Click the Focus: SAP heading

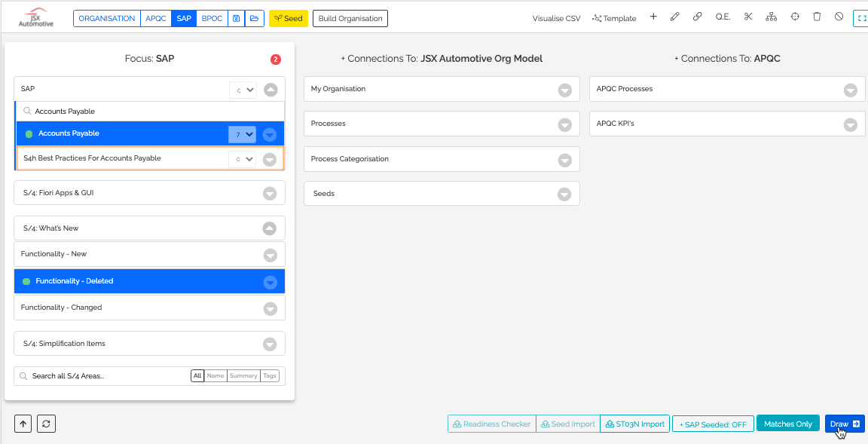click(149, 58)
